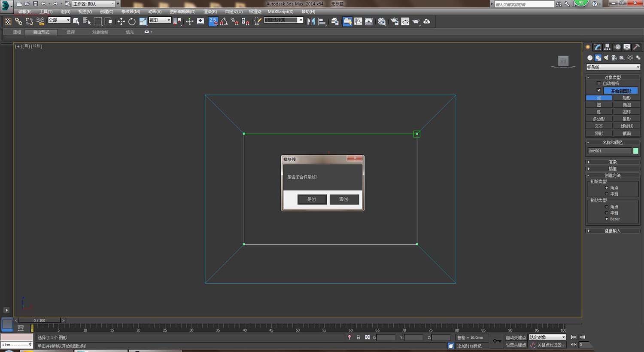Toggle the 2.5D Snaps icon
The width and height of the screenshot is (644, 352).
point(213,21)
